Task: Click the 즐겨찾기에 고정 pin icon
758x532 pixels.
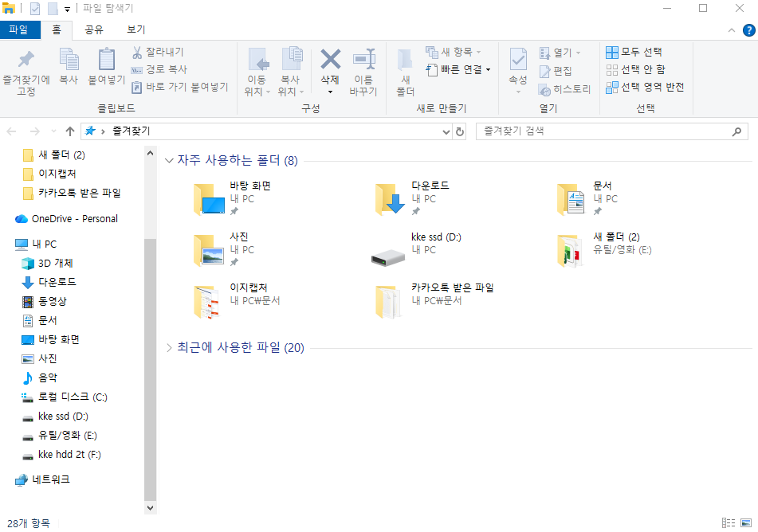Action: tap(26, 61)
